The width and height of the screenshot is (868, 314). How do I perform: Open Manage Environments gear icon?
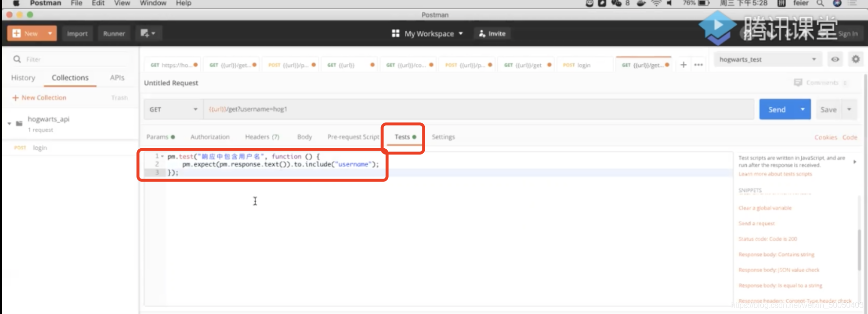tap(855, 59)
